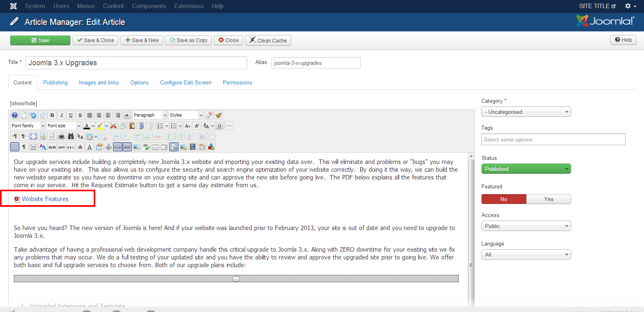Switch to the Permissions tab
Image resolution: width=644 pixels, height=312 pixels.
point(237,82)
